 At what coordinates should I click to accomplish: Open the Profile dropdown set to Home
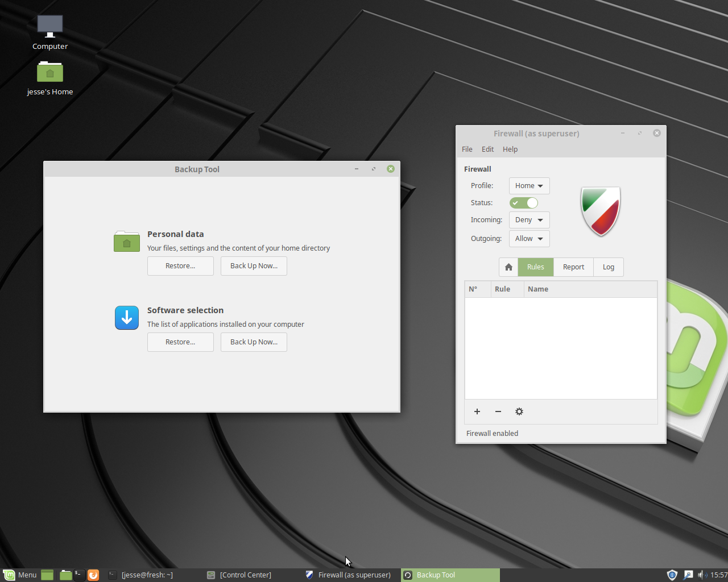[x=529, y=186]
